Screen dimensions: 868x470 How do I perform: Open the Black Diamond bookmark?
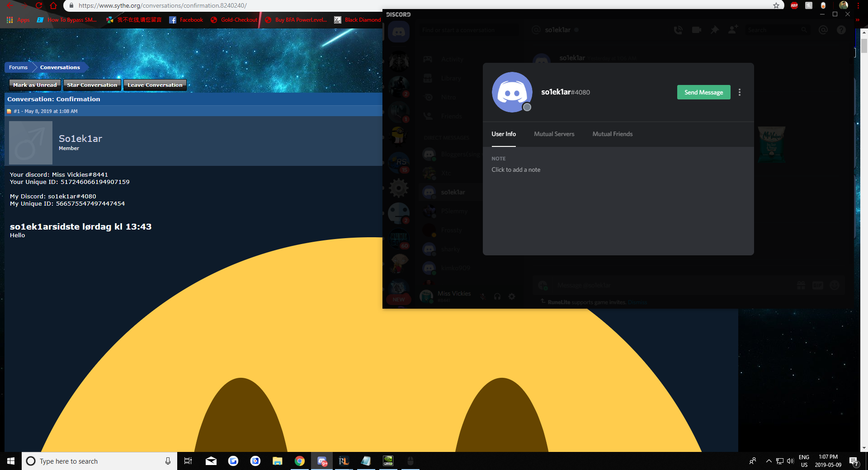pos(357,20)
